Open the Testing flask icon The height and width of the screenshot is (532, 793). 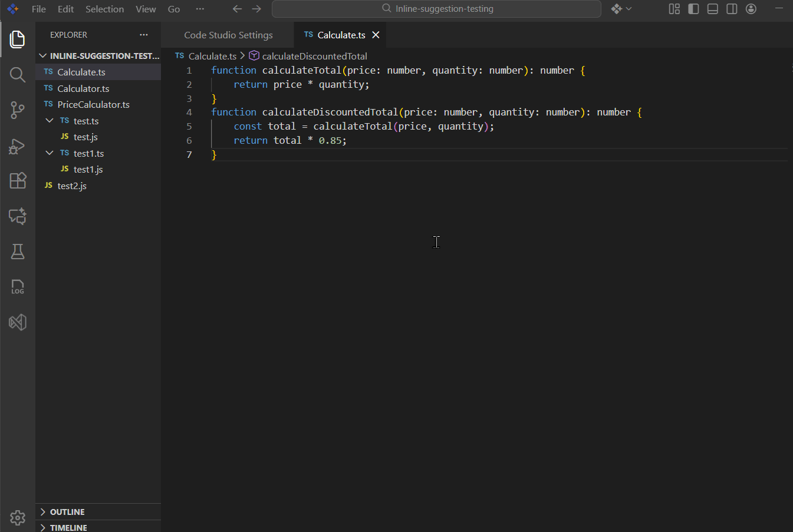point(18,252)
